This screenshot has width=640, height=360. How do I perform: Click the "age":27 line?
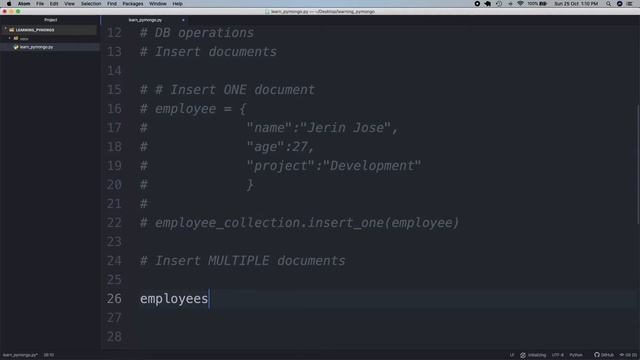click(x=280, y=147)
